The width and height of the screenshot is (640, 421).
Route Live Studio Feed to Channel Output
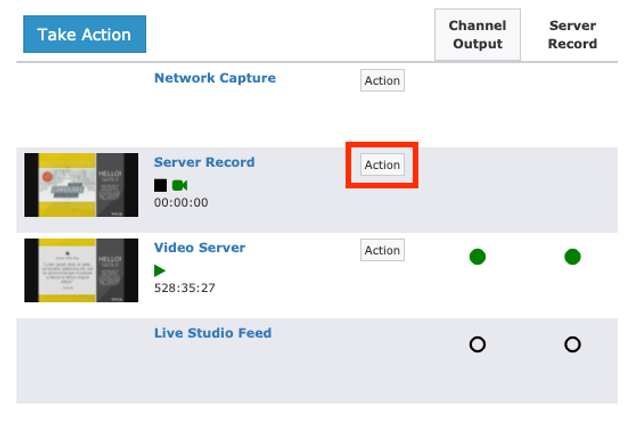477,344
